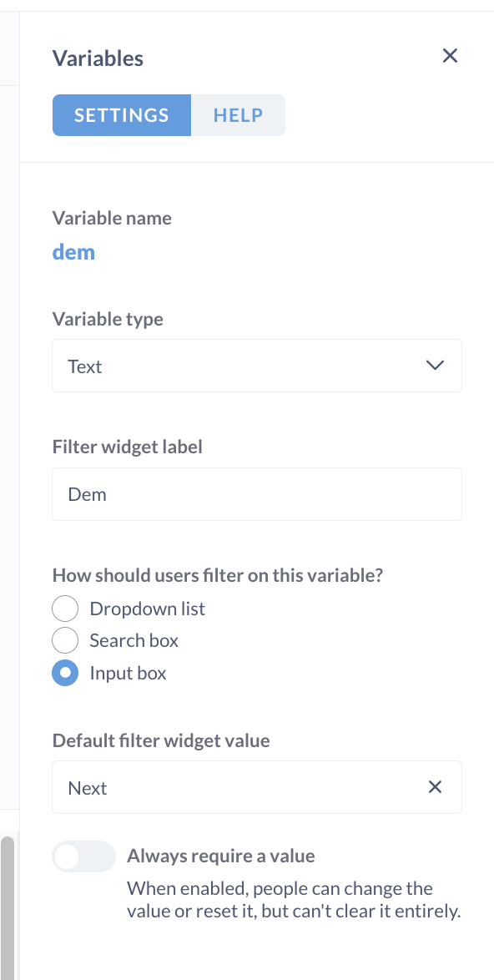Select the Input box radio button
The image size is (494, 980).
pyautogui.click(x=65, y=673)
